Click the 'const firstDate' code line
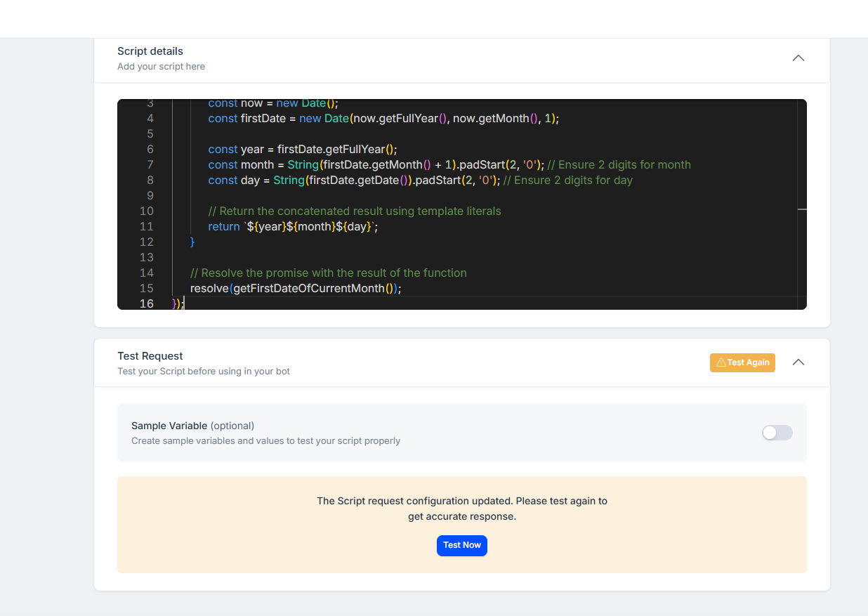 [x=383, y=118]
